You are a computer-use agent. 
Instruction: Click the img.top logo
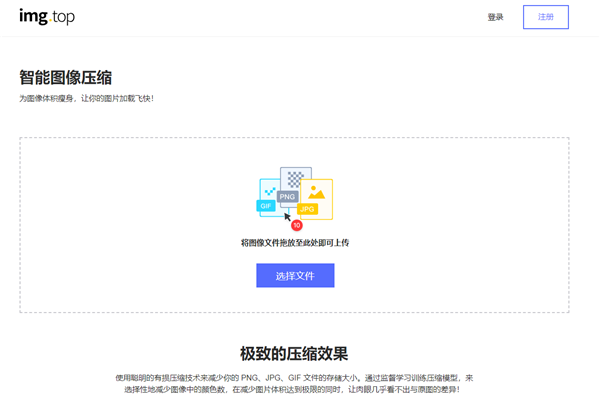click(x=46, y=17)
